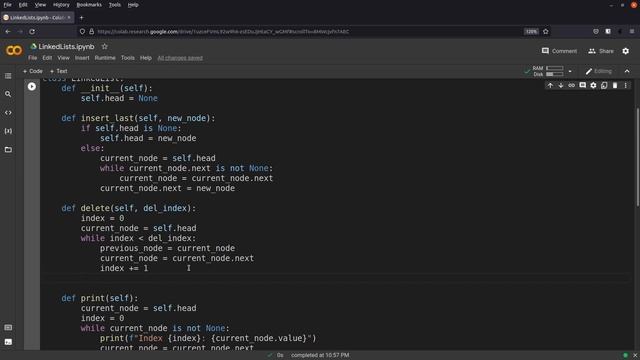Add a comment to this cell
The height and width of the screenshot is (360, 640).
click(x=582, y=85)
